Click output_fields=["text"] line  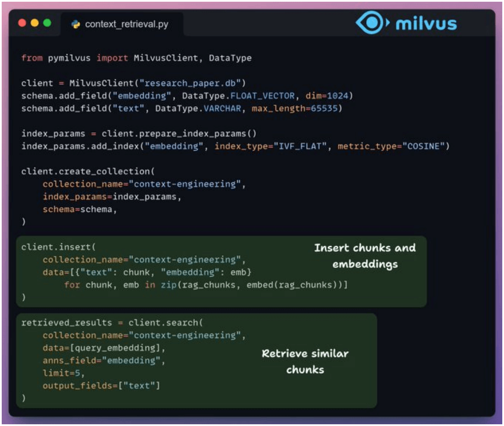pos(101,386)
